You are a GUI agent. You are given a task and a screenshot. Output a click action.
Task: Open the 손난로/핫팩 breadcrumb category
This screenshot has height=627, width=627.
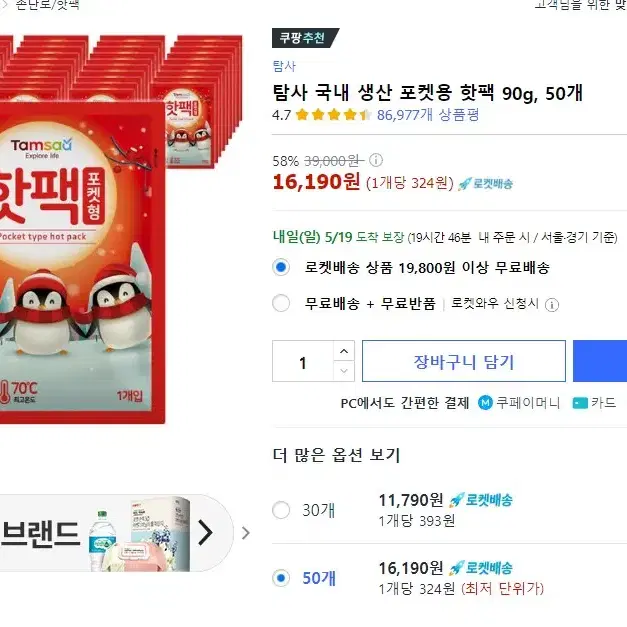click(47, 5)
